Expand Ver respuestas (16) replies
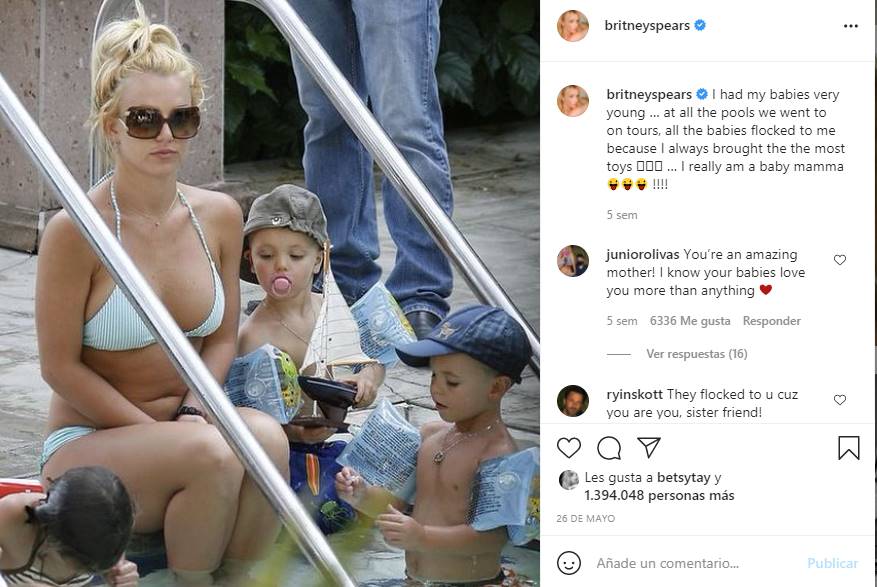The height and width of the screenshot is (587, 877). tap(696, 354)
